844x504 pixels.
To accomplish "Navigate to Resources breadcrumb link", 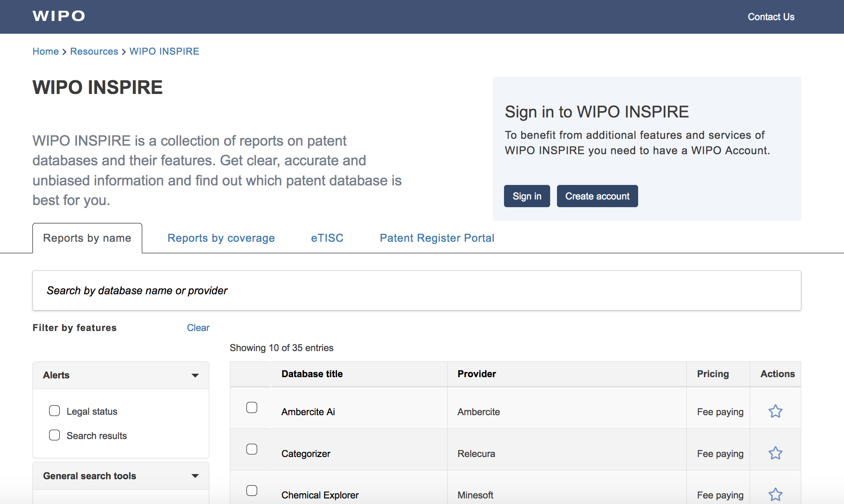I will coord(94,51).
